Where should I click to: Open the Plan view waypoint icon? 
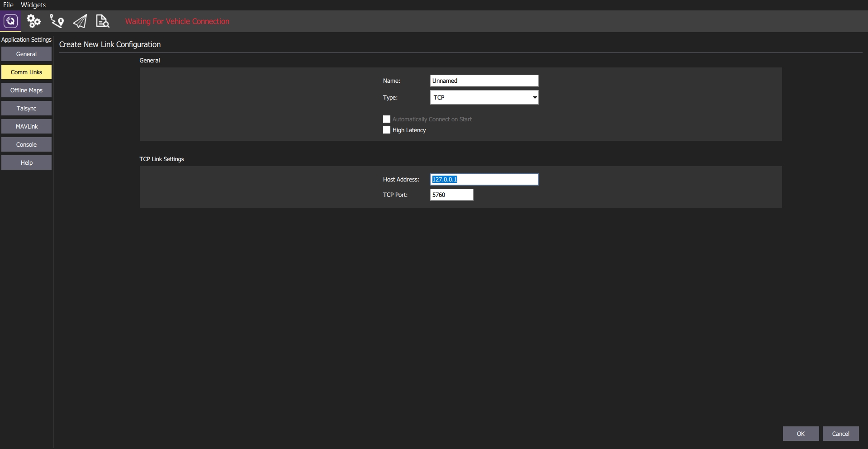pyautogui.click(x=57, y=21)
